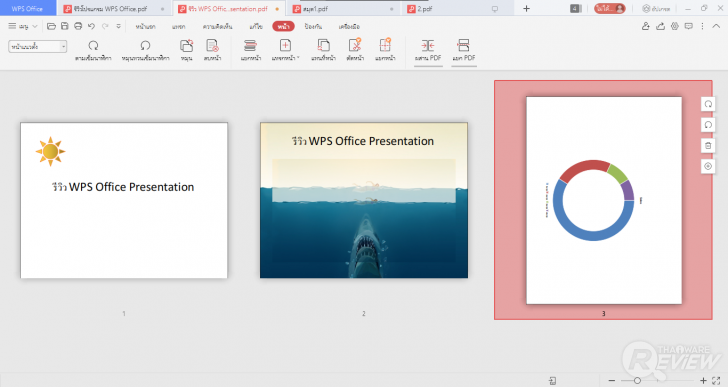Click the Insert page plus icon
Viewport: 728px width, 387px height.
tap(285, 45)
